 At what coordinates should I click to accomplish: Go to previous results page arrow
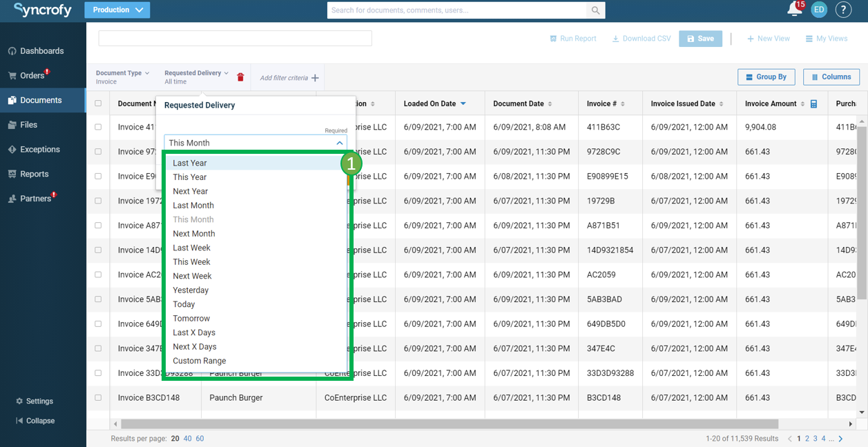pos(790,439)
